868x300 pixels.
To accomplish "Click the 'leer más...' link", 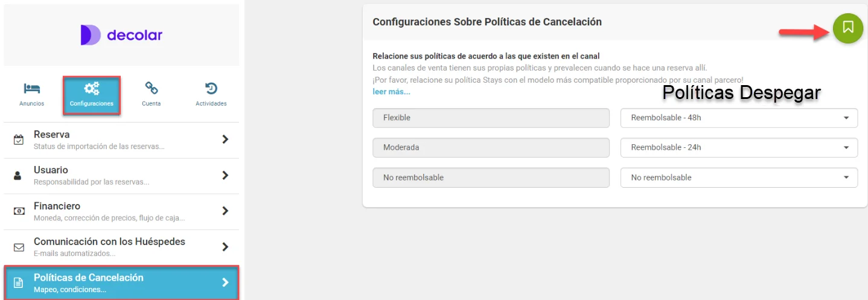I will click(x=391, y=92).
